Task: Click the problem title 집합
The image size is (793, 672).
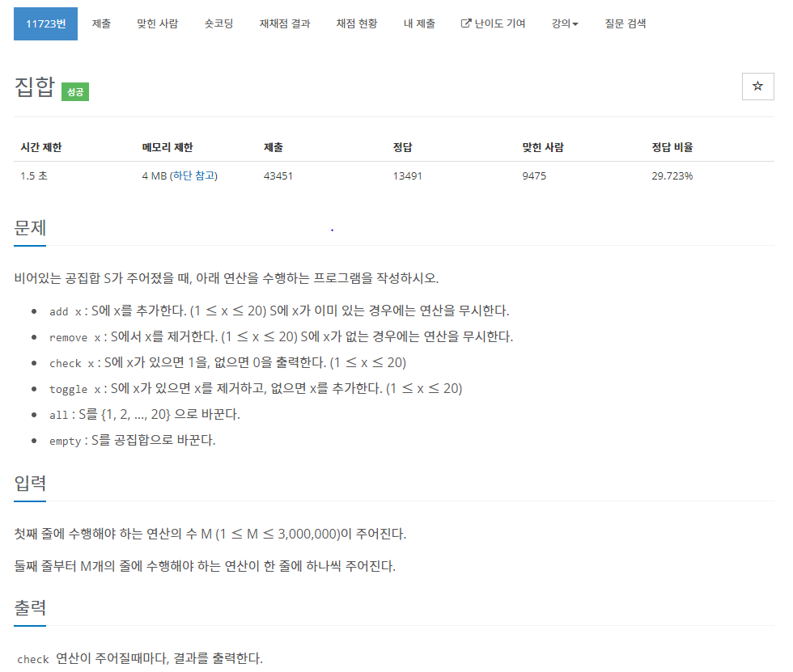Action: (x=34, y=87)
